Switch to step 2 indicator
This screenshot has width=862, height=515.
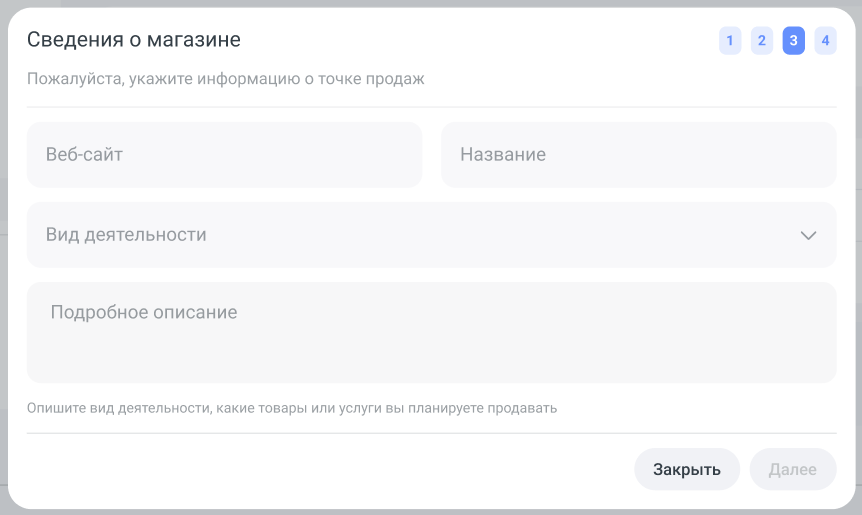point(762,41)
